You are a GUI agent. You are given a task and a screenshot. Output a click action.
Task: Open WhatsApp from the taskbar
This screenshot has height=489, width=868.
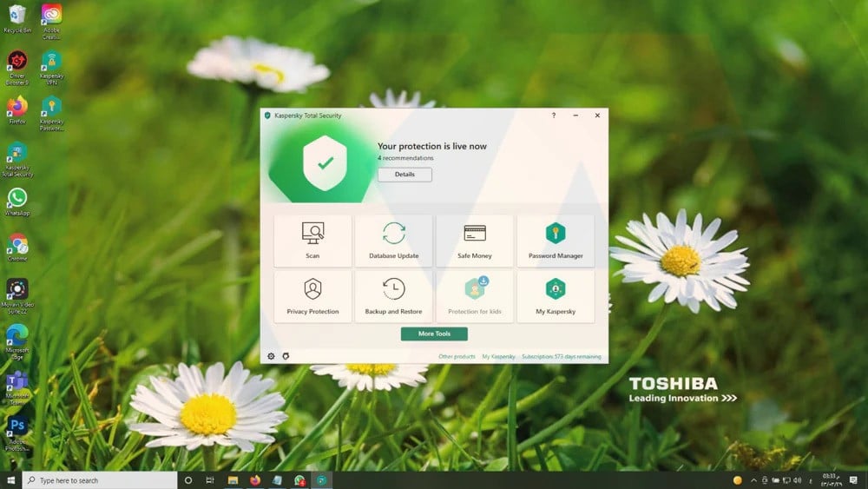tap(299, 480)
